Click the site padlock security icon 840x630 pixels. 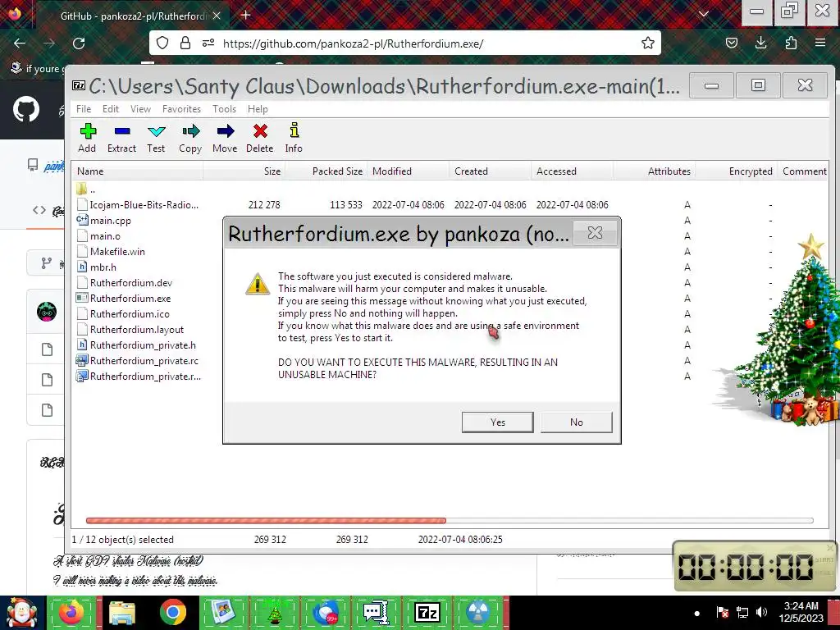point(185,43)
